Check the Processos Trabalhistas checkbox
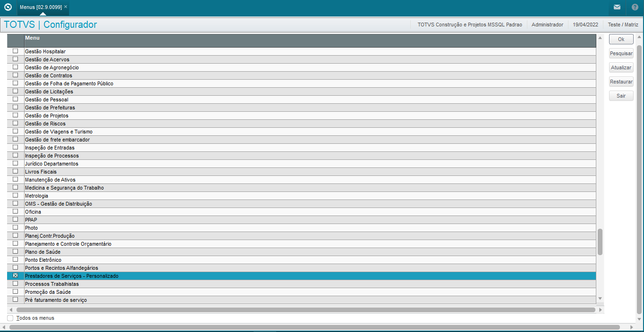This screenshot has width=644, height=332. [x=15, y=283]
